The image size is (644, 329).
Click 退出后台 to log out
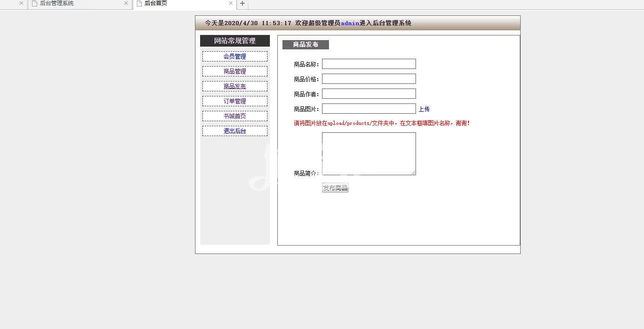[x=235, y=131]
